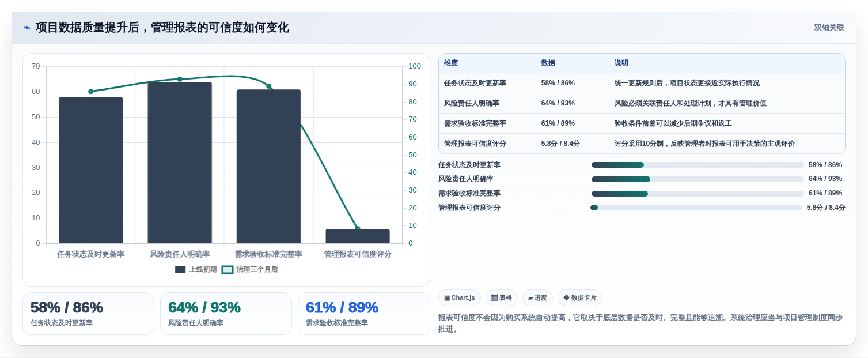
Task: Select the 管理报表可信度评分 bar in the chart
Action: point(358,236)
